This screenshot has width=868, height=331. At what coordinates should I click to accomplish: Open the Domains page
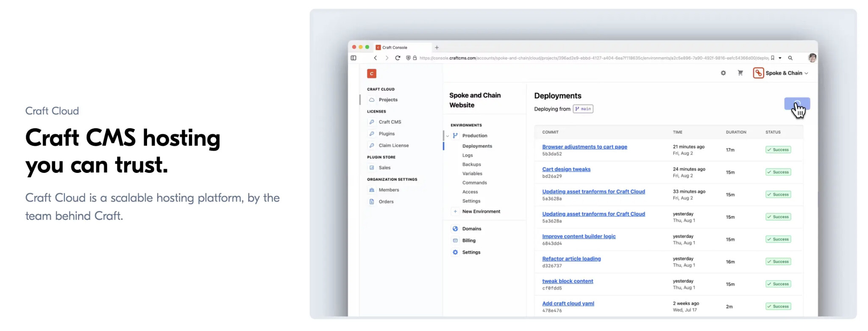[471, 229]
